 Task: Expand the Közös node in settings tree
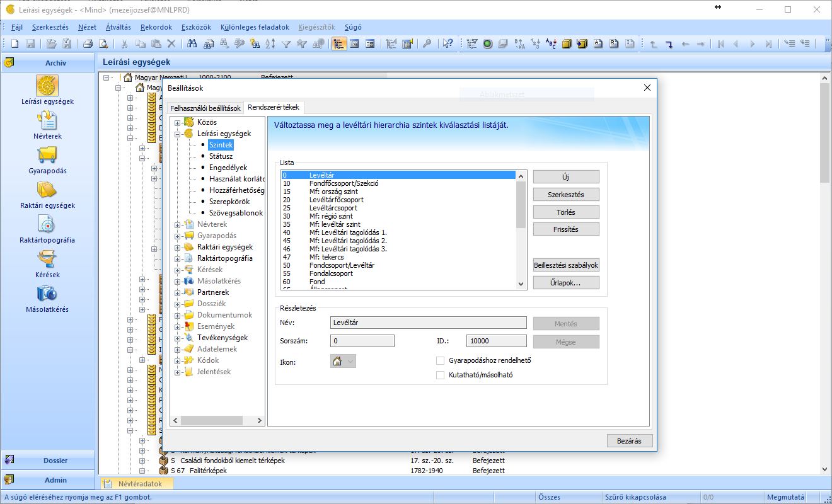(x=178, y=122)
